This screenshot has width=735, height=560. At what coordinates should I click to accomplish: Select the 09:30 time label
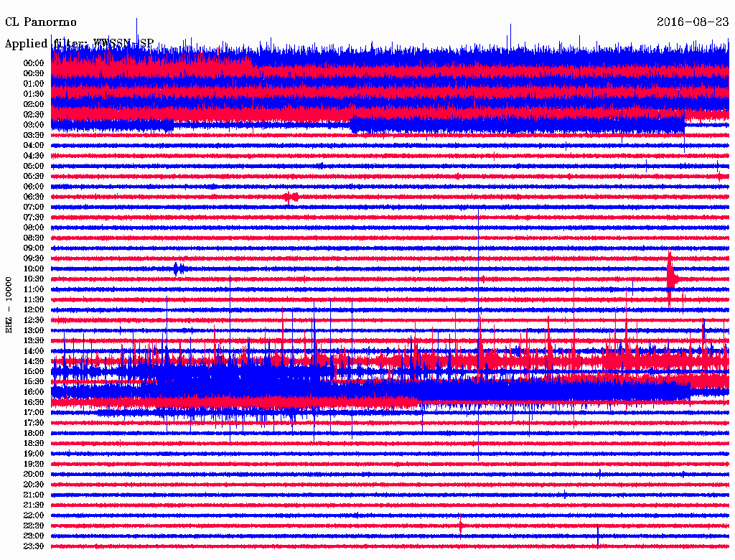(33, 258)
